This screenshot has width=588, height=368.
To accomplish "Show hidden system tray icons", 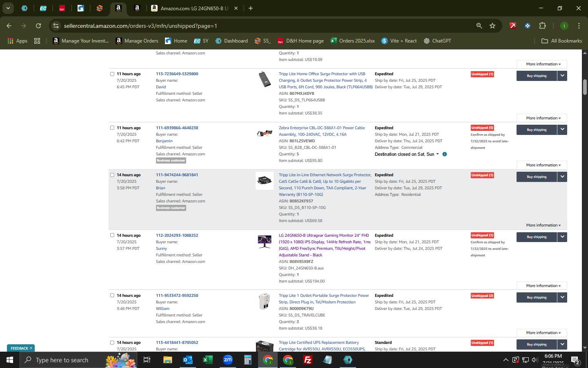I will 506,360.
